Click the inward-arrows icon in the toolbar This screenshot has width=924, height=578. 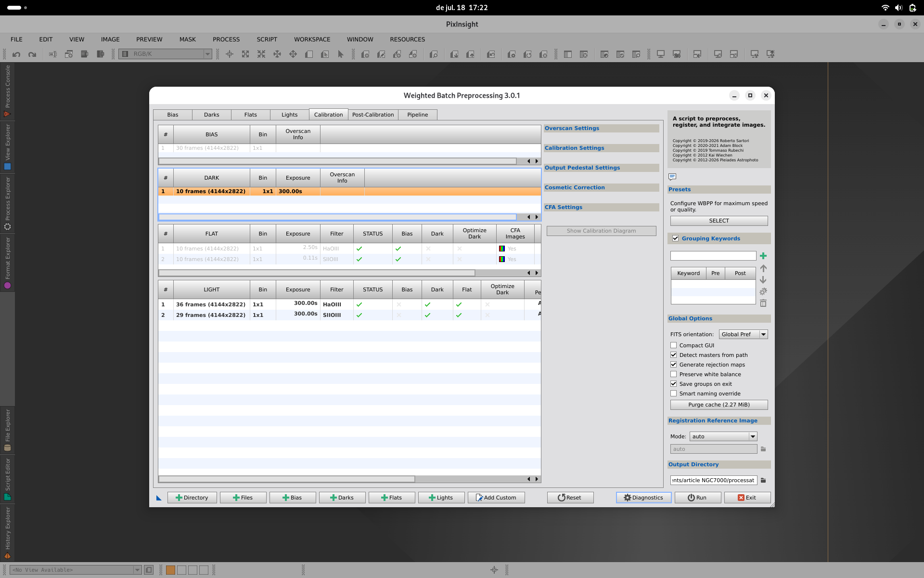261,54
